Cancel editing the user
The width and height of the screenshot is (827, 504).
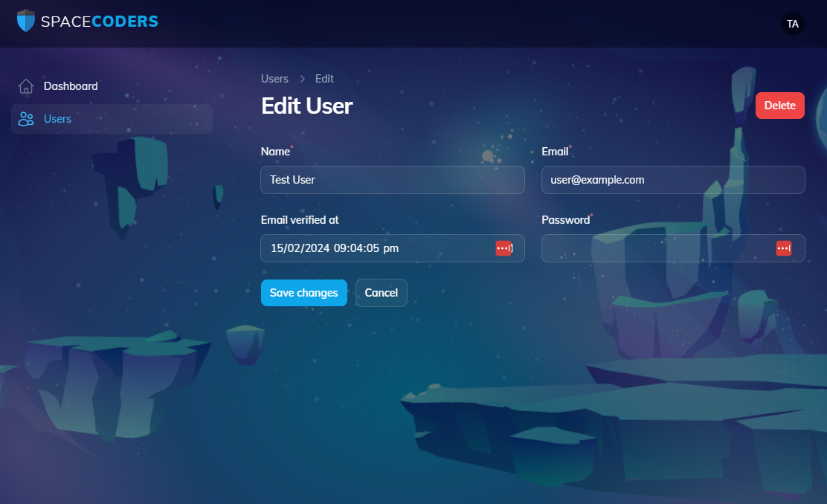(382, 293)
